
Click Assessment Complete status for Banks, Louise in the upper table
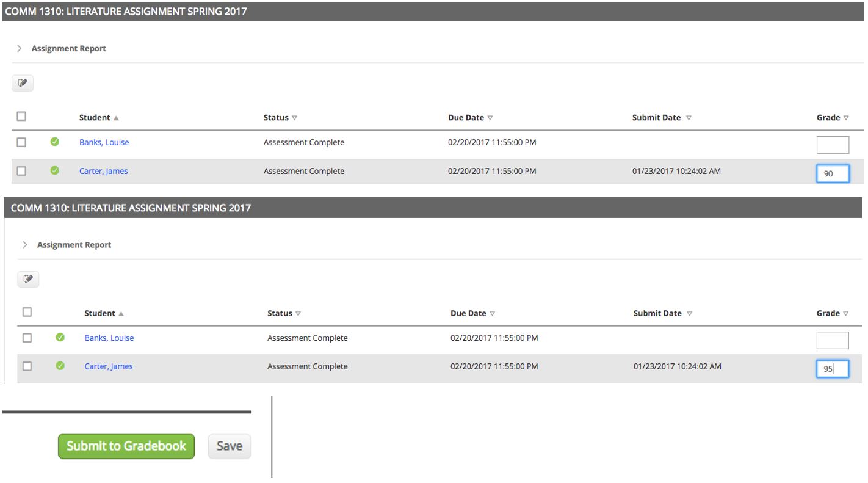[304, 142]
